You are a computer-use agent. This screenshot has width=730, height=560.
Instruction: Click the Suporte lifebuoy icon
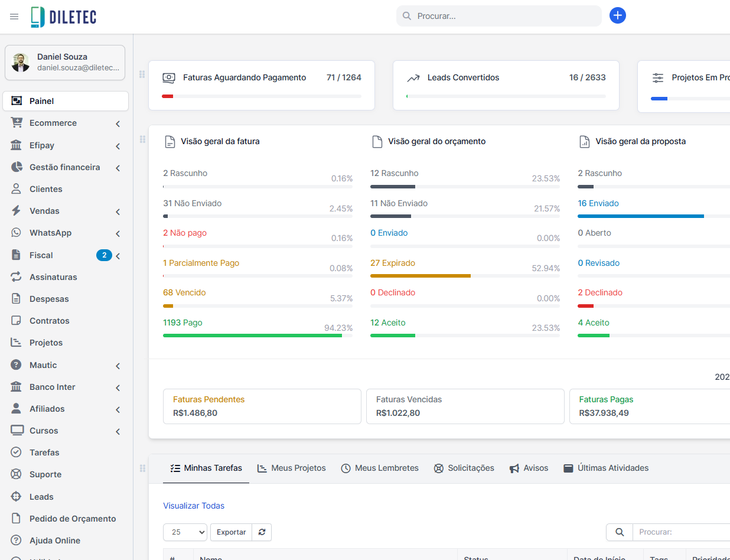tap(17, 474)
